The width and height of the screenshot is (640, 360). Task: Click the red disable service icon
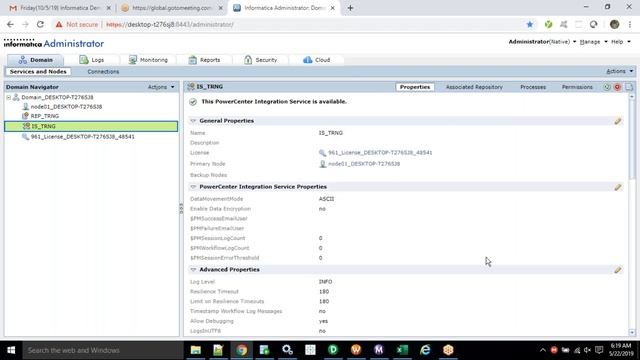click(x=617, y=87)
